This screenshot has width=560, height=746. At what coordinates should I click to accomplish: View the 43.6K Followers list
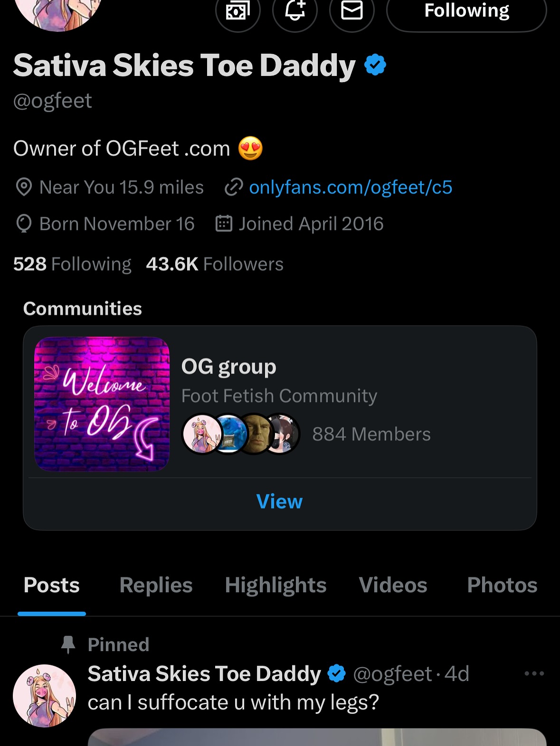[215, 264]
